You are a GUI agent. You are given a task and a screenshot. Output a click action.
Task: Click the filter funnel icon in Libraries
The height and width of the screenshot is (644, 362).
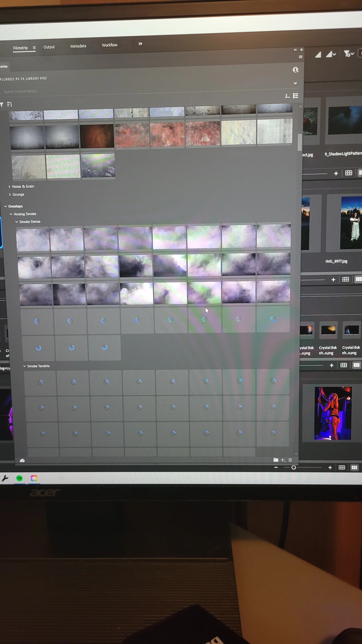click(2, 105)
